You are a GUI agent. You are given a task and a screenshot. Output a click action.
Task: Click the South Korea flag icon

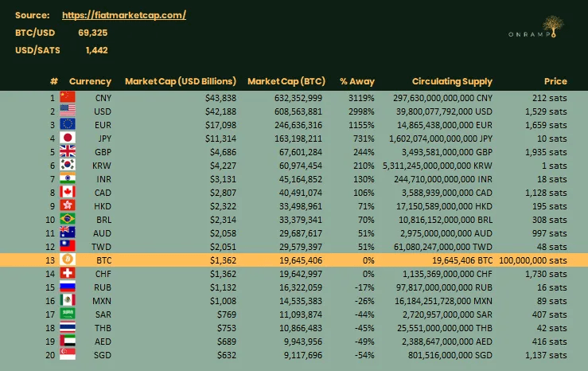click(x=68, y=166)
